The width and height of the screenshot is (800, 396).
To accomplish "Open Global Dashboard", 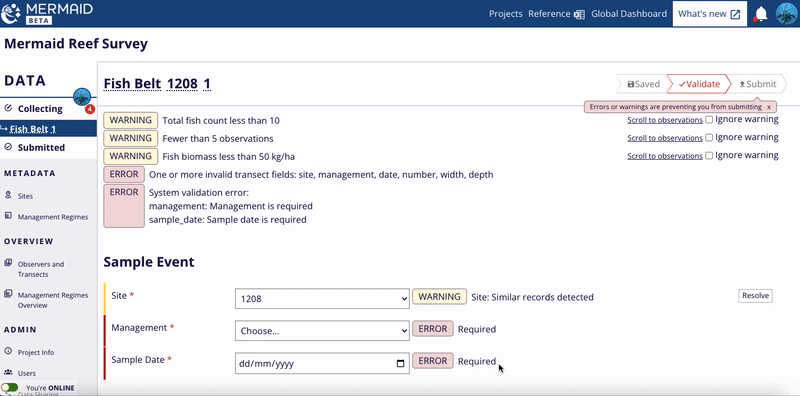I will (x=629, y=14).
